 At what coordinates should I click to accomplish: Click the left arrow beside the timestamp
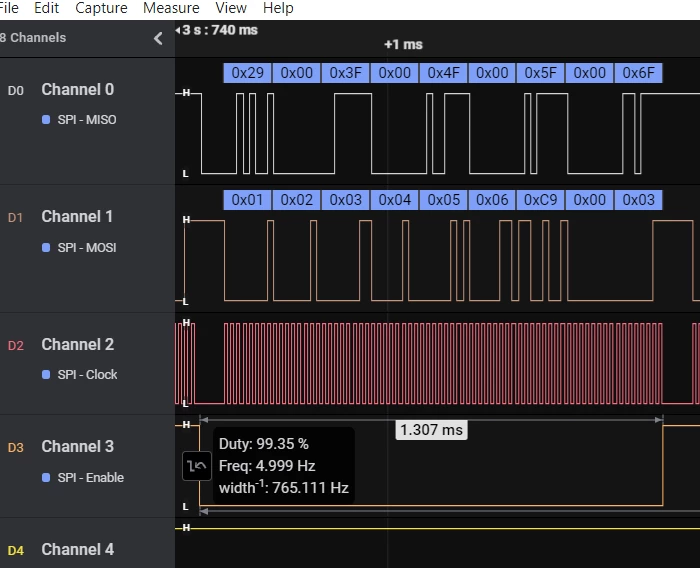click(x=178, y=30)
